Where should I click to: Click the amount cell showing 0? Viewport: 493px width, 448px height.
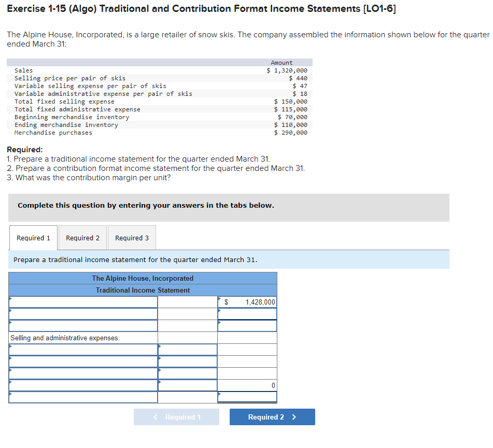pos(247,385)
